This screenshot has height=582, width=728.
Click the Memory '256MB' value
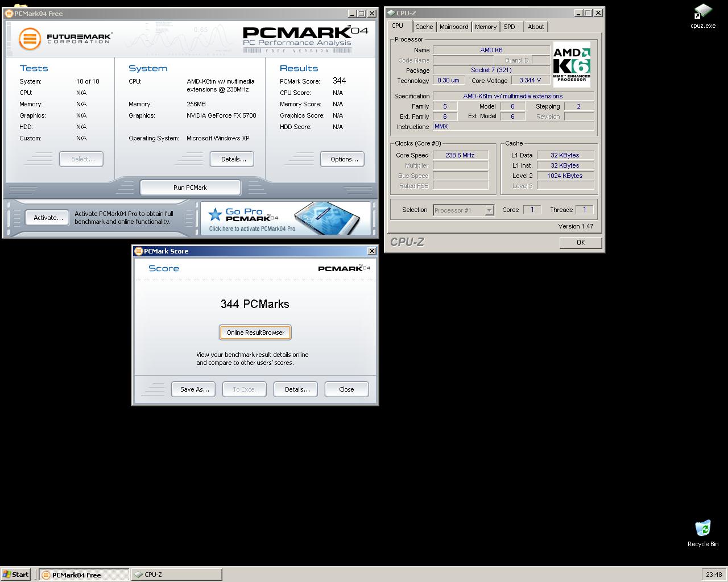[196, 104]
